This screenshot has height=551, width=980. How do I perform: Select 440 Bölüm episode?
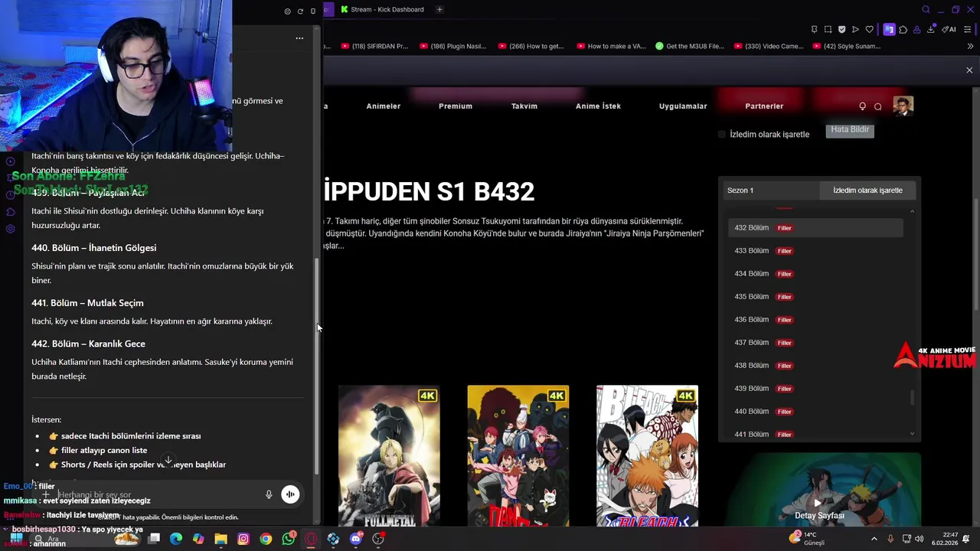(x=815, y=411)
